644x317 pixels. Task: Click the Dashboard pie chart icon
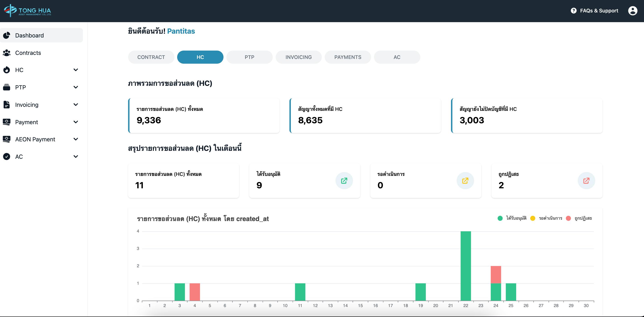(x=7, y=35)
